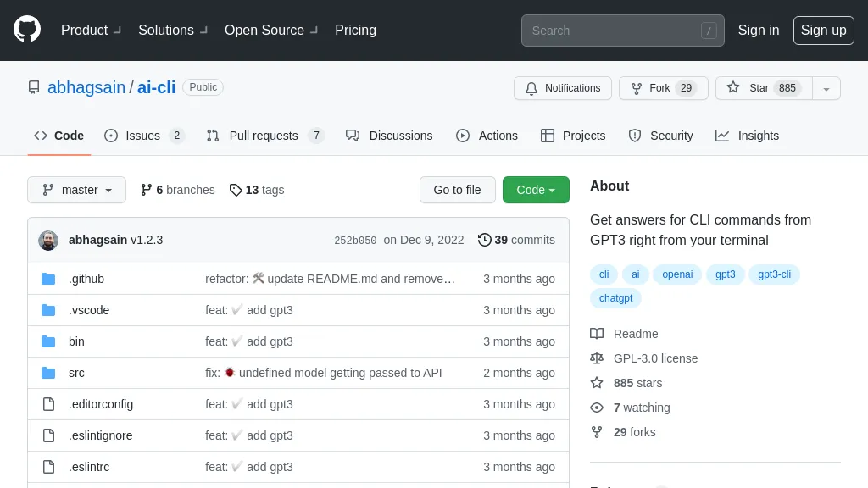Switch to the Pull requests tab
The height and width of the screenshot is (488, 868).
pyautogui.click(x=264, y=136)
